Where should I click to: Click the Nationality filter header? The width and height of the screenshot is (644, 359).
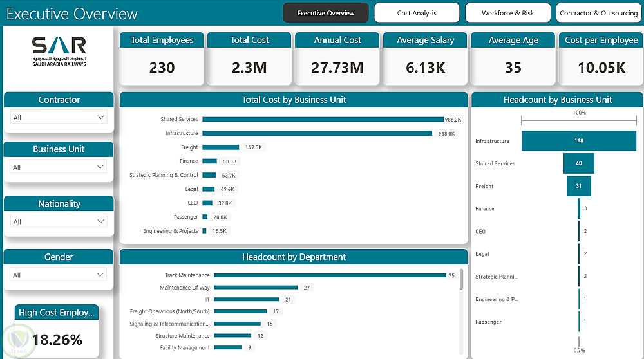59,203
